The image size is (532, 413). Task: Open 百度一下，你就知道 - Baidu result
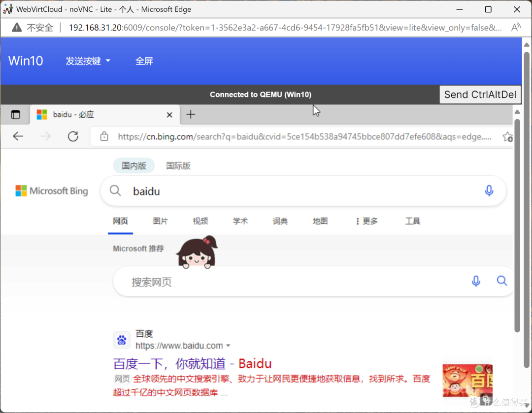pos(193,363)
